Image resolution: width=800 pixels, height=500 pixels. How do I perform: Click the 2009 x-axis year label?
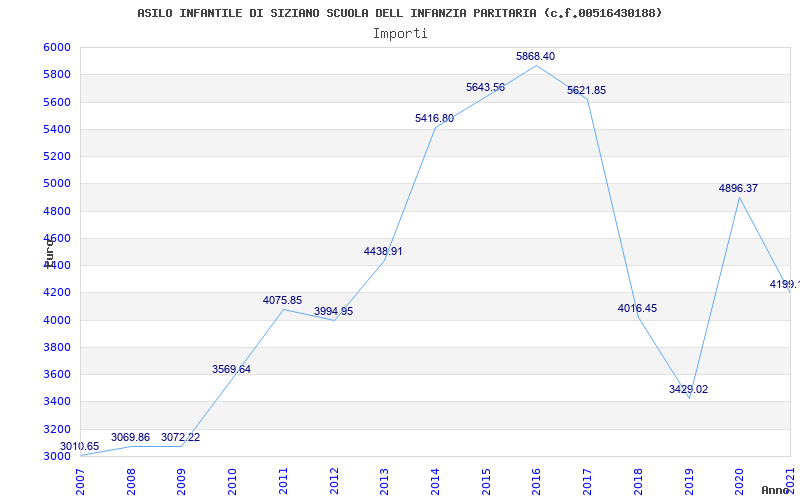coord(182,482)
